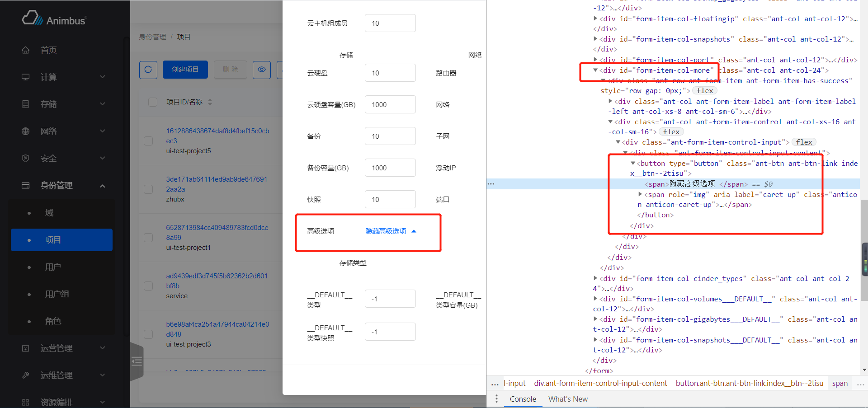Viewport: 868px width, 408px height.
Task: Expand the 计算 sidebar menu
Action: 103,77
